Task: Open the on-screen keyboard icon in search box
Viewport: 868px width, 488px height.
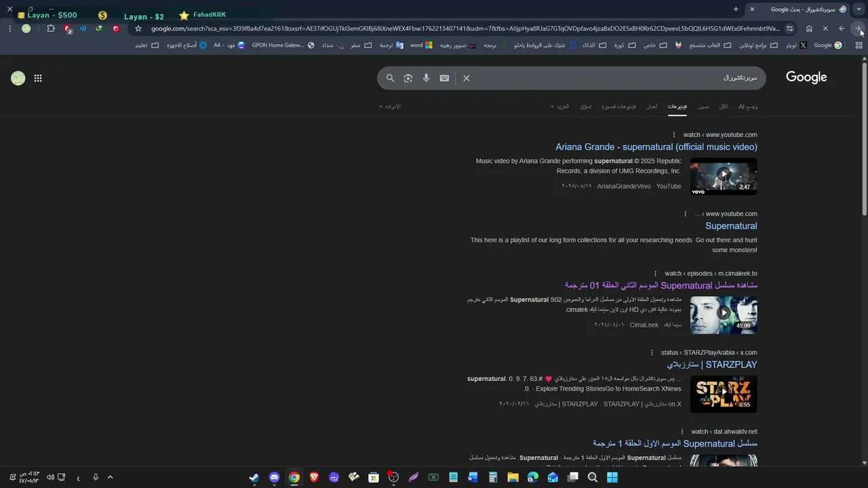Action: click(444, 78)
